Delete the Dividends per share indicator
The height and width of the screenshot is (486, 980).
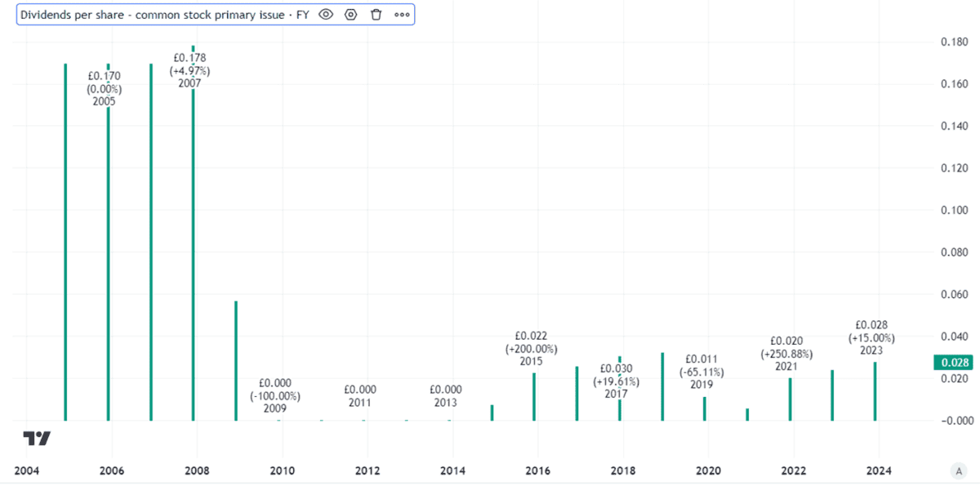click(x=376, y=15)
